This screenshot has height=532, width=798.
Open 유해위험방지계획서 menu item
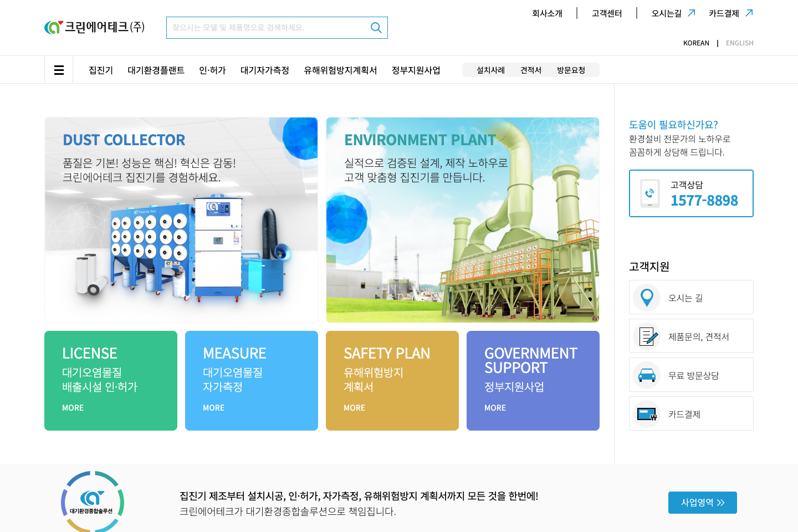(x=340, y=70)
